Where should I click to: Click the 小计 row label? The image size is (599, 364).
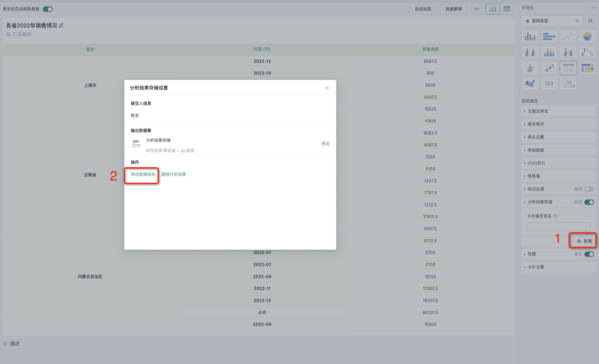click(262, 312)
